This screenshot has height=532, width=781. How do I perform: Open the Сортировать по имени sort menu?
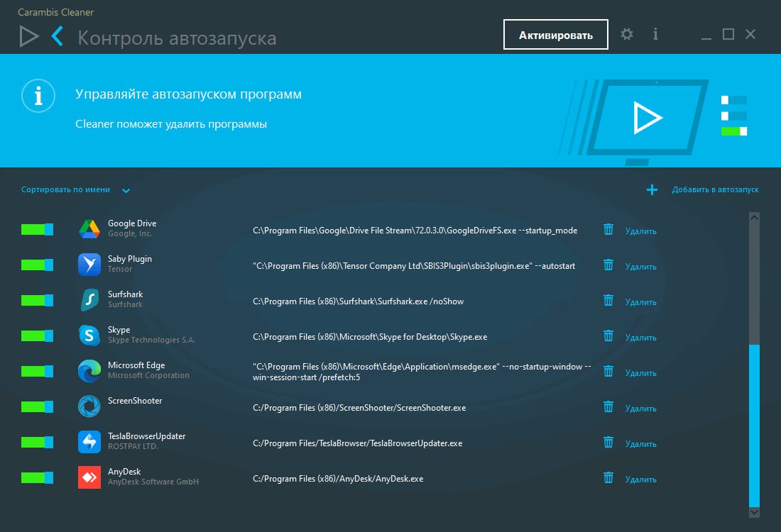coord(66,189)
